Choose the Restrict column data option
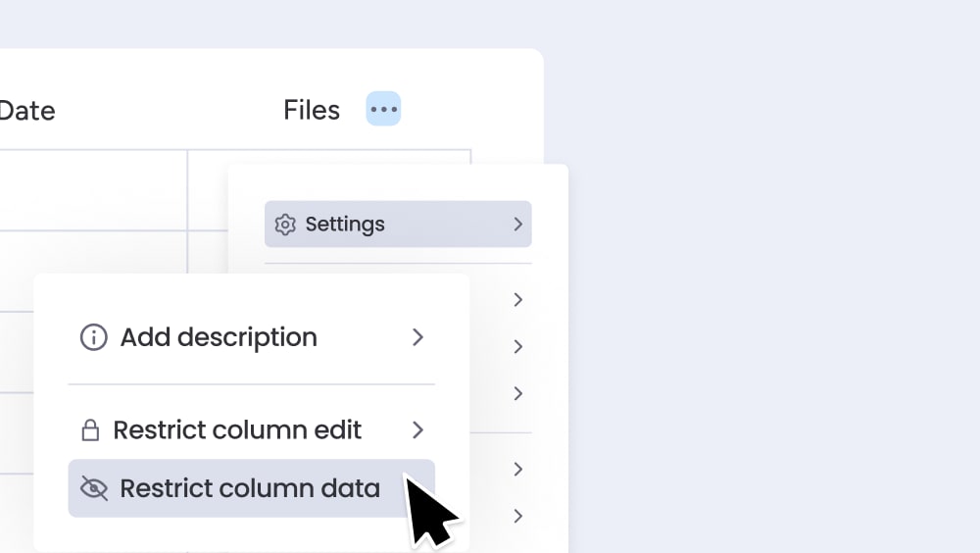Screen dimensions: 980x553 pyautogui.click(x=250, y=488)
